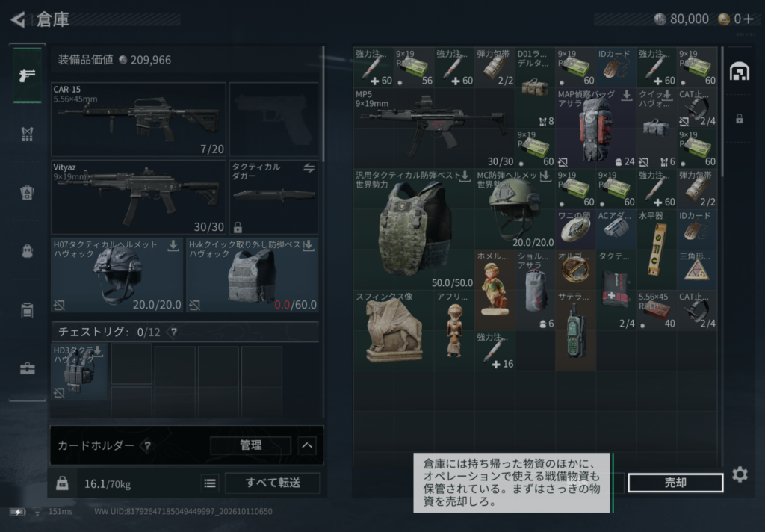Screen dimensions: 765x532
Task: Show help for カードホルダー
Action: pos(147,445)
